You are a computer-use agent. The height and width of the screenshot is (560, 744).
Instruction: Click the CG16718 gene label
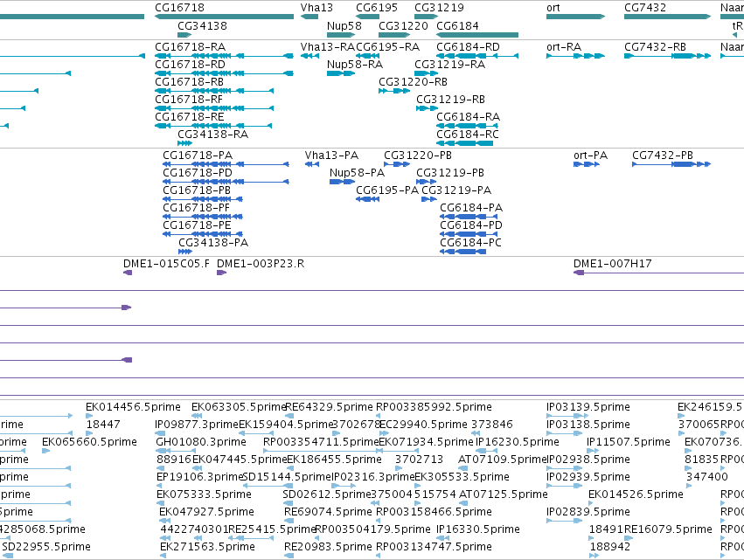[179, 8]
